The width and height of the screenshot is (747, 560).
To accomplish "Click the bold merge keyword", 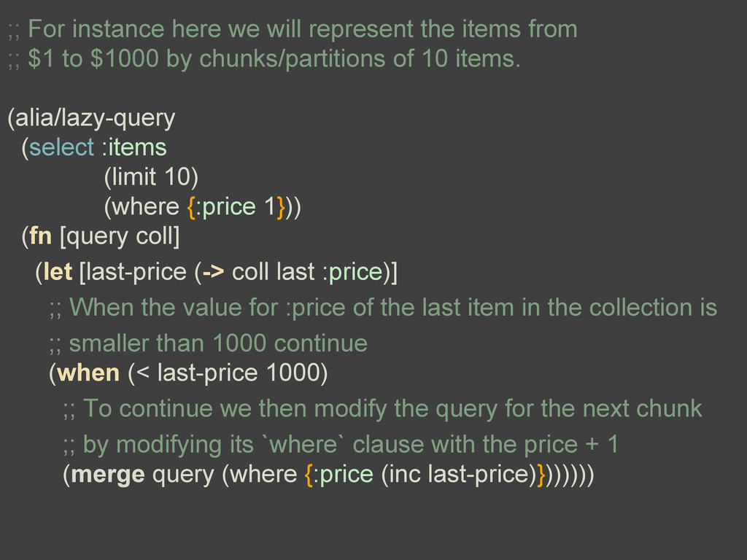I will (108, 475).
